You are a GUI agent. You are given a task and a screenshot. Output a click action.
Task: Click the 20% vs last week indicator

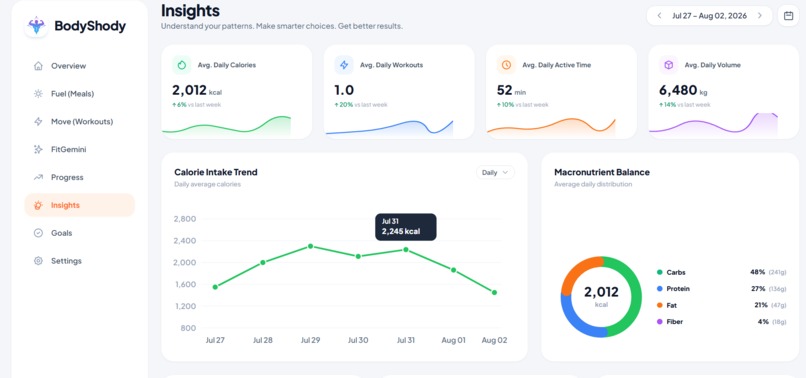pos(361,104)
